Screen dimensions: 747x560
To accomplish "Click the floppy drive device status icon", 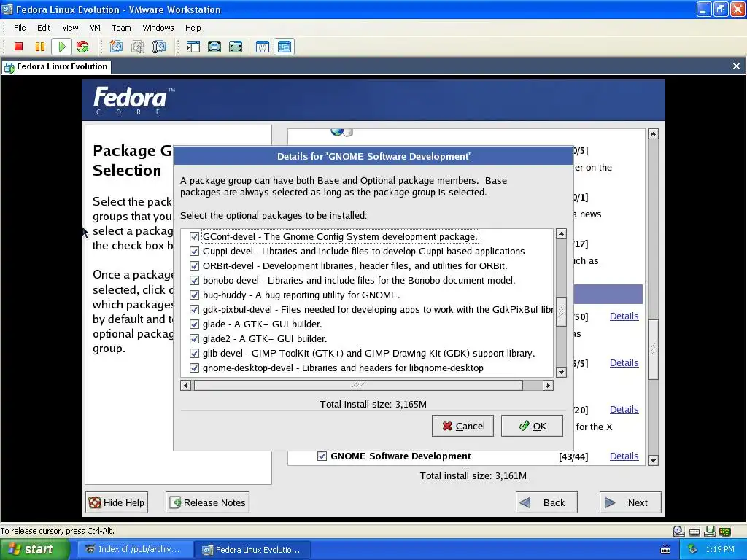I will point(710,532).
